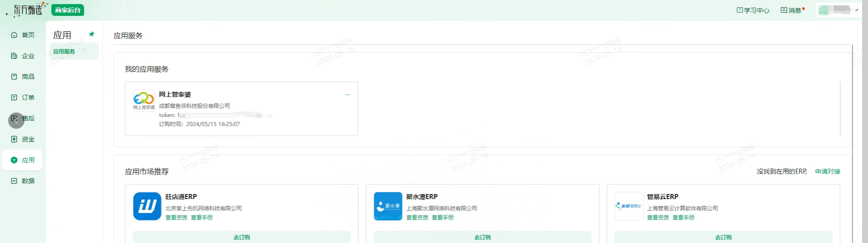Image resolution: width=868 pixels, height=243 pixels.
Task: Expand the account dropdown at top right
Action: pos(839,10)
